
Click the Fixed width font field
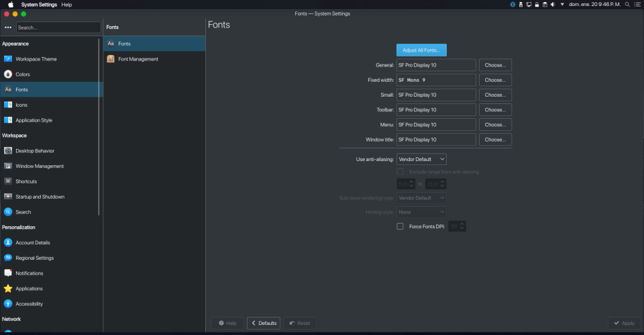(x=436, y=80)
